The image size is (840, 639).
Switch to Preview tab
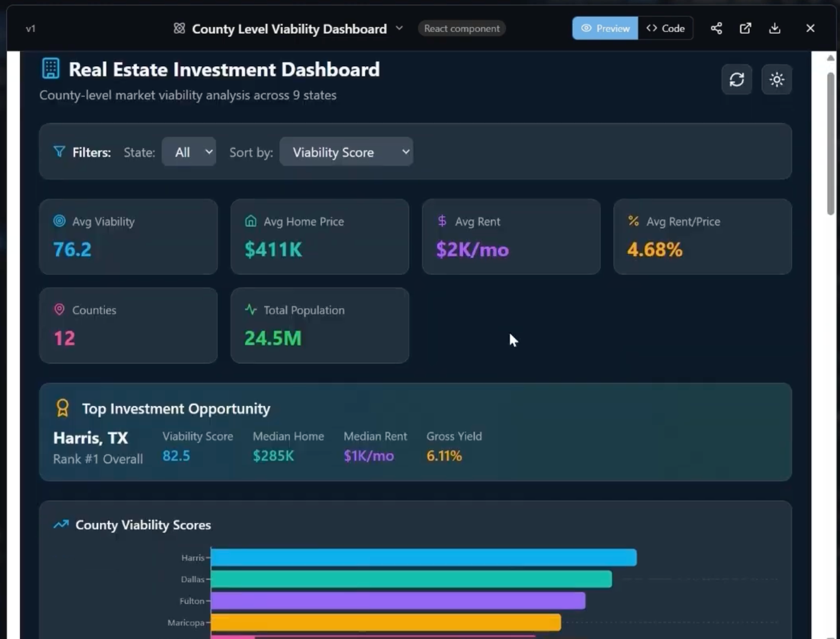pyautogui.click(x=605, y=28)
